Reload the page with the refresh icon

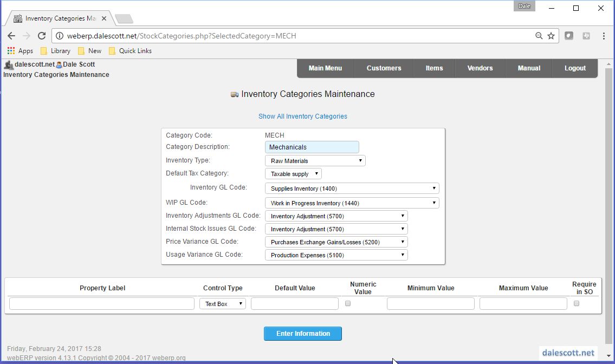click(42, 35)
